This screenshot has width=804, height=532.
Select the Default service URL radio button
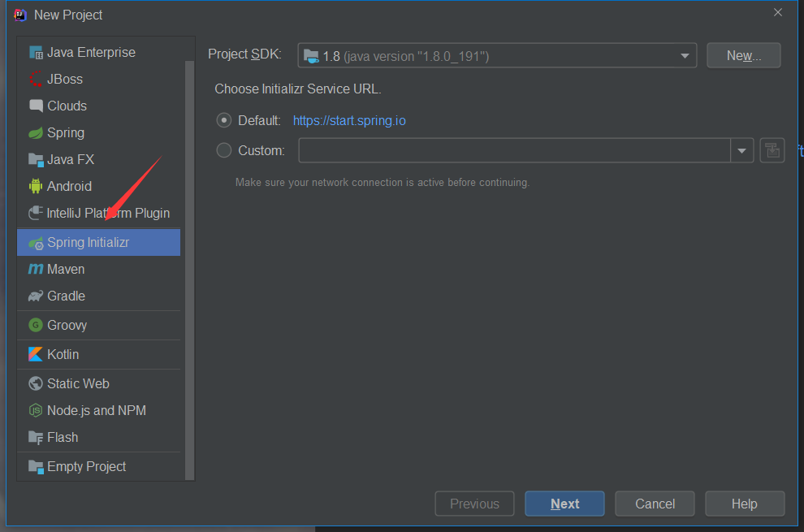[x=223, y=120]
